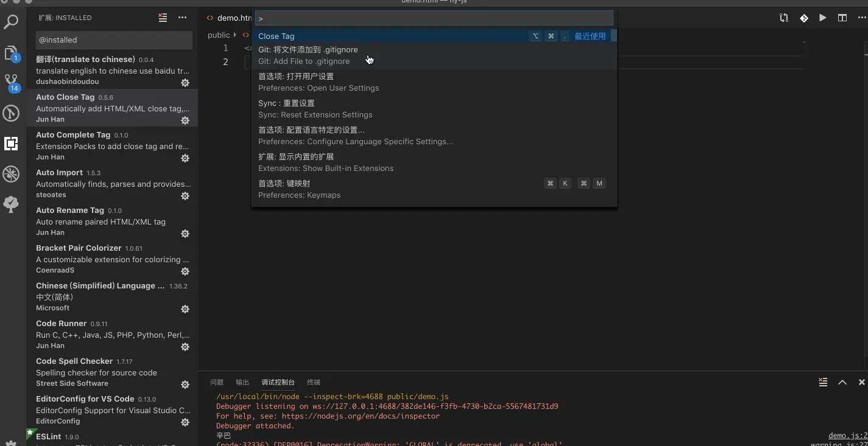Select the Code Runner extension
The height and width of the screenshot is (446, 868).
coord(113,335)
